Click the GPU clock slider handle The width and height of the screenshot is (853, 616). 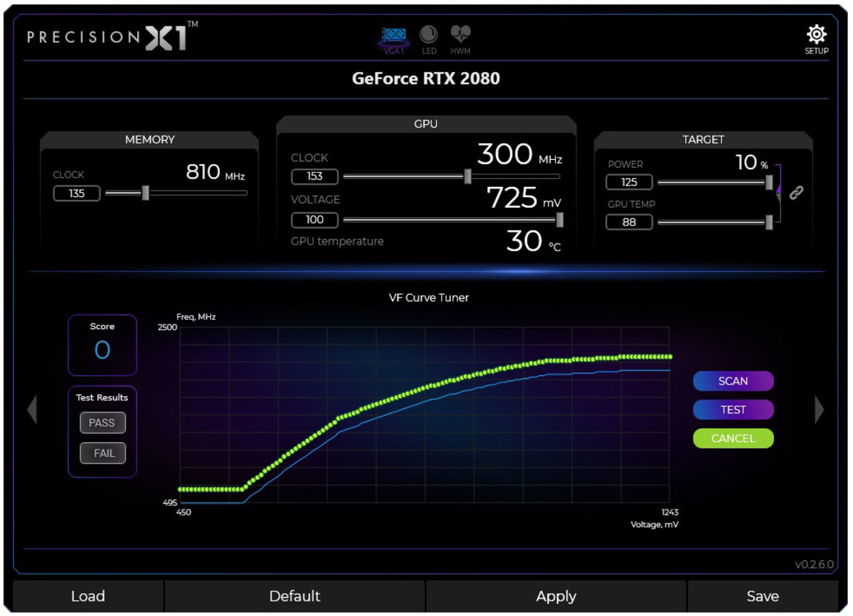pyautogui.click(x=467, y=177)
